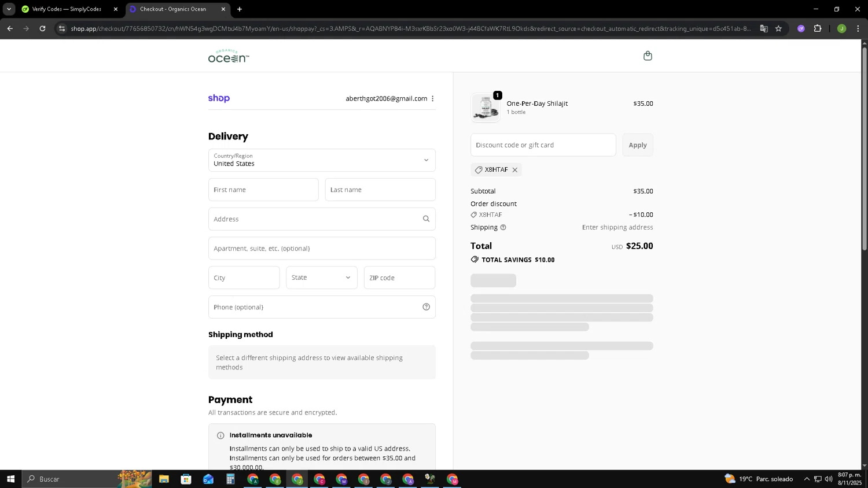Expand the Country/Region dropdown
Screen dimensions: 868x488
pos(322,160)
